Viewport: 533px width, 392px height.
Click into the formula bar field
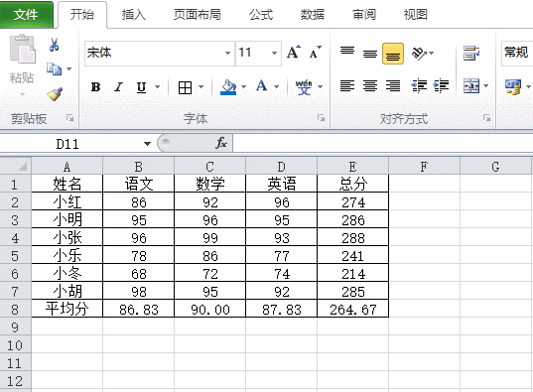383,143
